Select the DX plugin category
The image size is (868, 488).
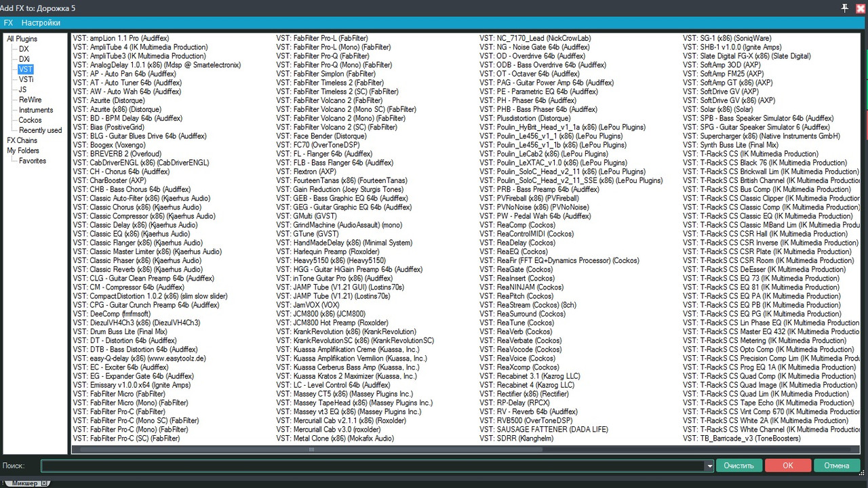coord(24,49)
